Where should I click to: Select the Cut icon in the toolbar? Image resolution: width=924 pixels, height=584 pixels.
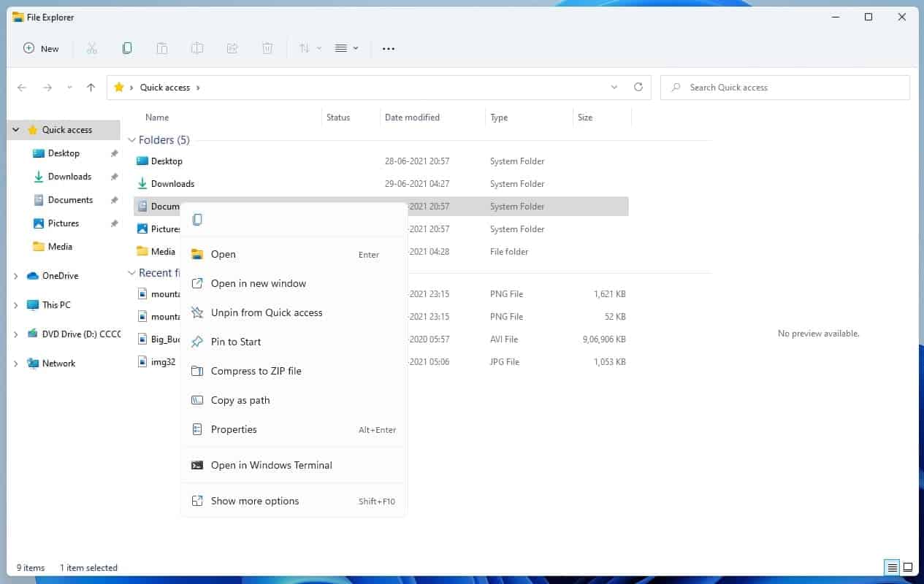tap(92, 48)
